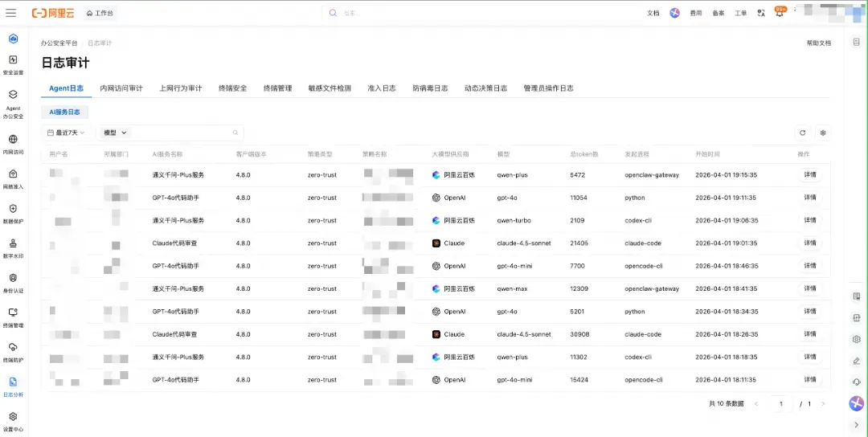
Task: Open 文档 link in top bar
Action: click(653, 13)
